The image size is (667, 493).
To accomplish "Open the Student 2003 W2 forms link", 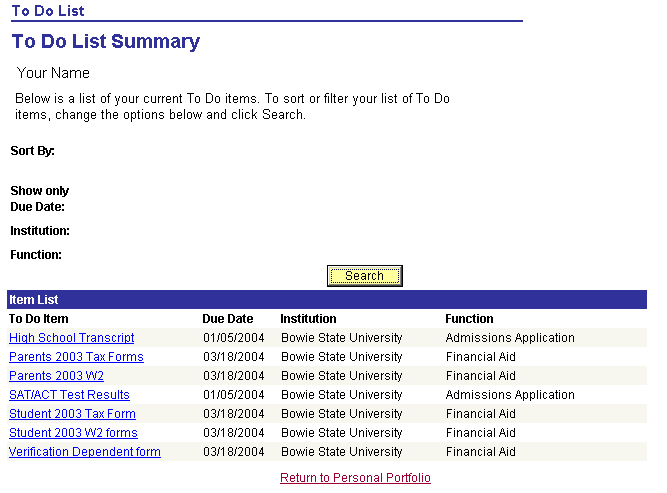I will pos(73,433).
